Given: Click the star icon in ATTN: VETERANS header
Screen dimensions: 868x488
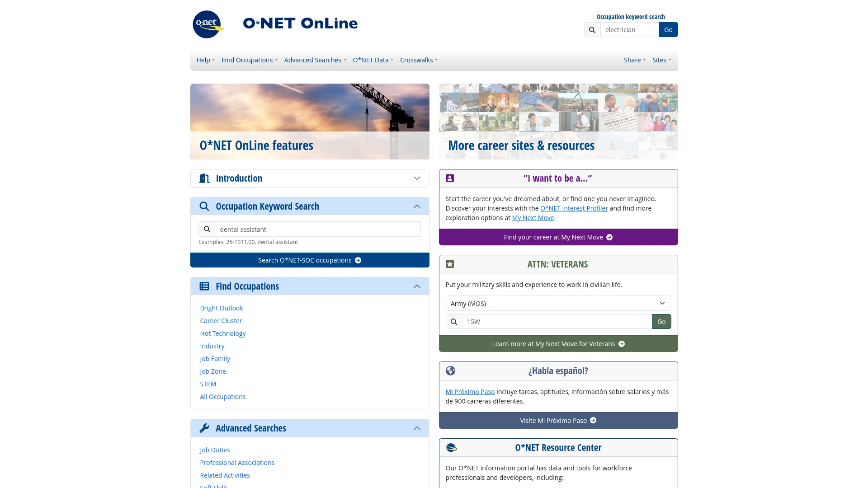Looking at the screenshot, I should (450, 264).
